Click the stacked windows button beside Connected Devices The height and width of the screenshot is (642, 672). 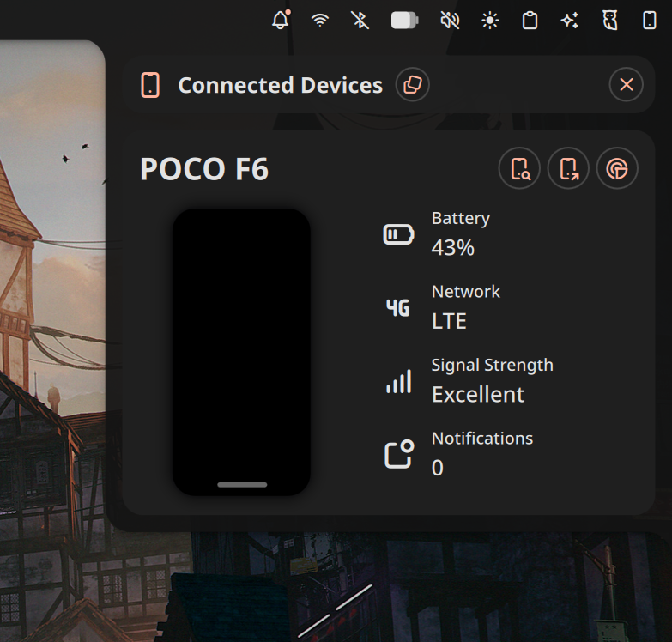point(412,84)
